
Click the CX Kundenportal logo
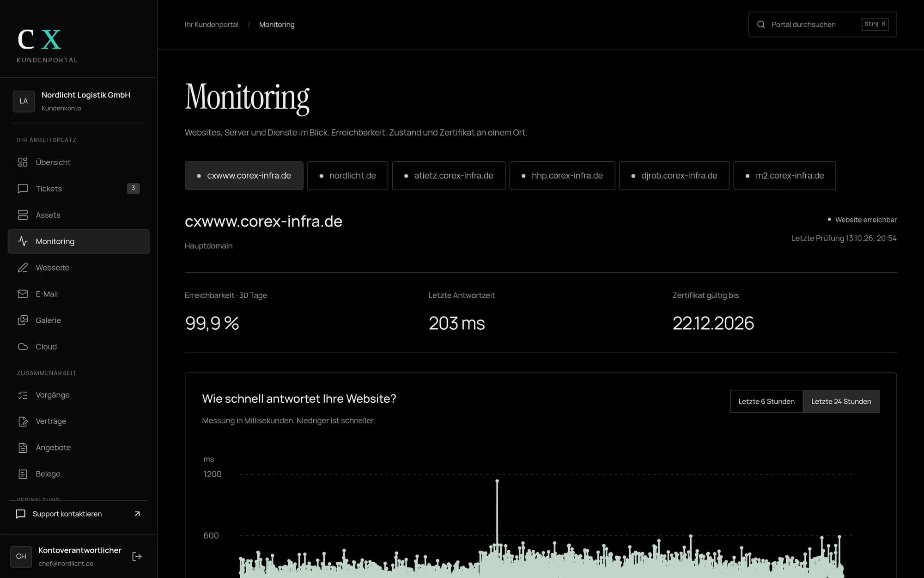[47, 45]
